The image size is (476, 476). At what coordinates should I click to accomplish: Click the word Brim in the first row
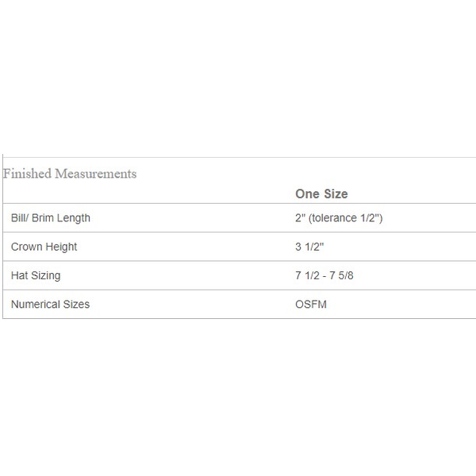(x=47, y=217)
